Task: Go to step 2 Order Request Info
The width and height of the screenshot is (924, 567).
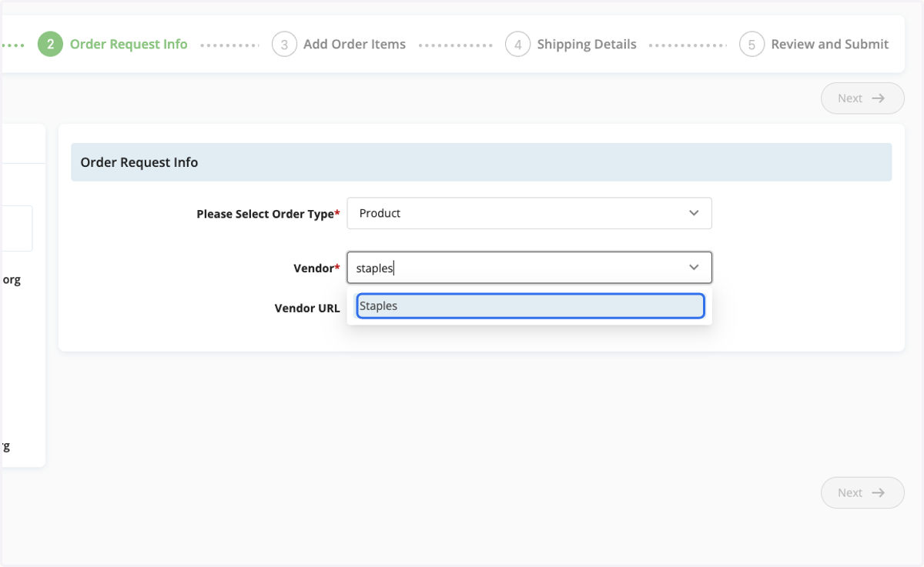Action: (112, 45)
